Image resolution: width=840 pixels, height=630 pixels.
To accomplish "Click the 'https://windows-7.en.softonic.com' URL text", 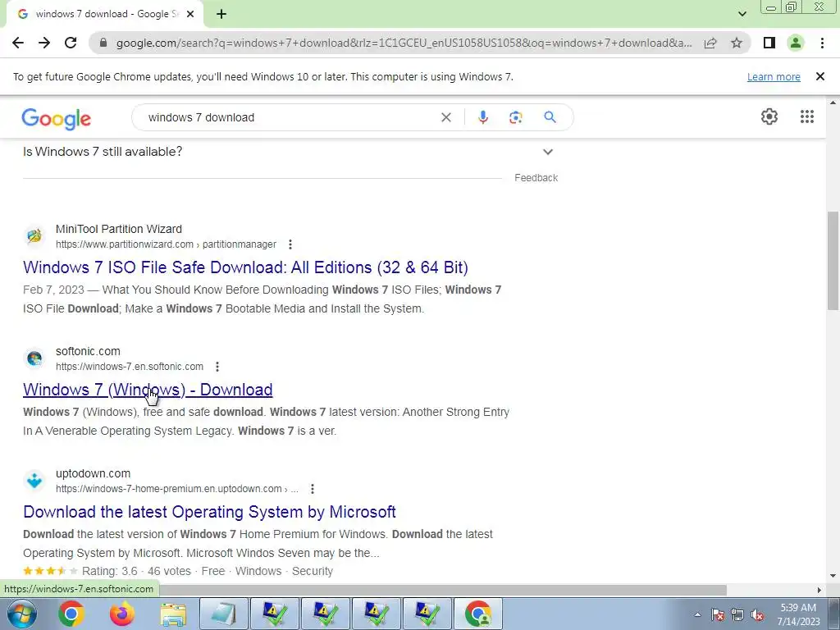I will (130, 367).
